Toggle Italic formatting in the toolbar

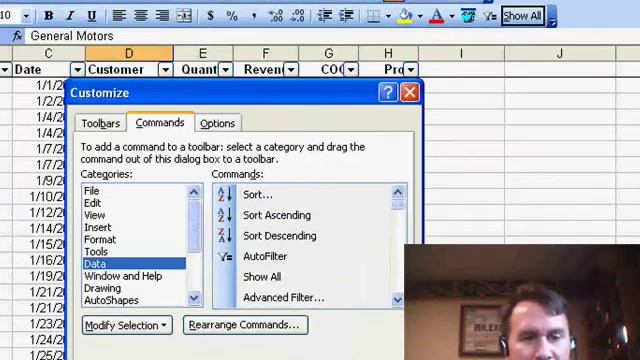[x=70, y=16]
